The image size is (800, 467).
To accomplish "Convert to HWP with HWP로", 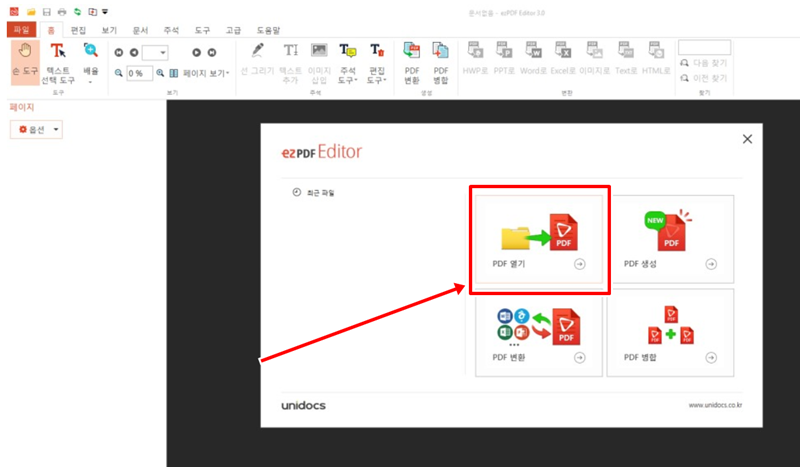I will point(476,59).
